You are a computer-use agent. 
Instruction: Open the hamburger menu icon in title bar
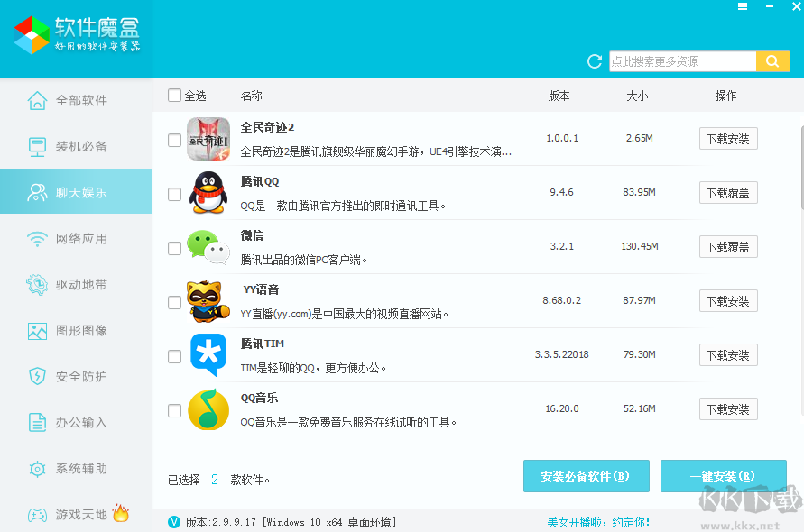(743, 6)
